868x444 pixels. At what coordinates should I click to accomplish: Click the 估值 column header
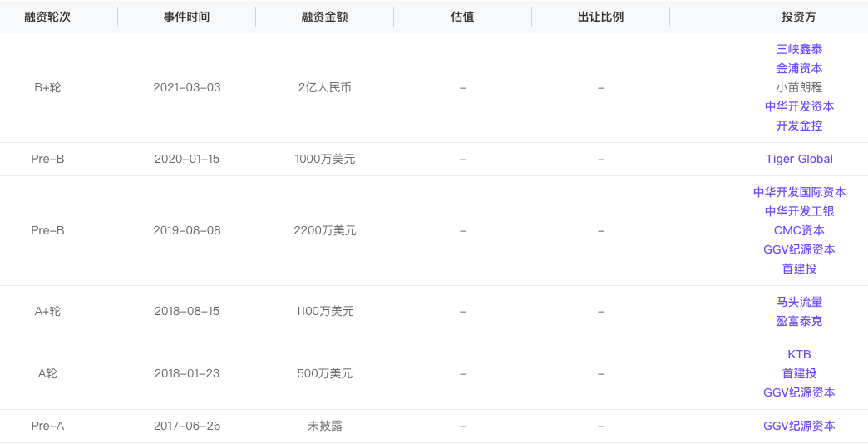click(462, 17)
